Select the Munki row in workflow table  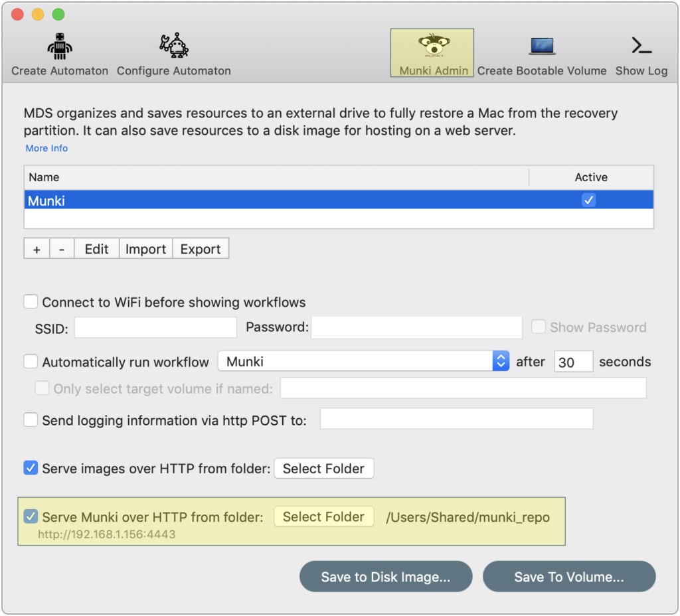(339, 200)
